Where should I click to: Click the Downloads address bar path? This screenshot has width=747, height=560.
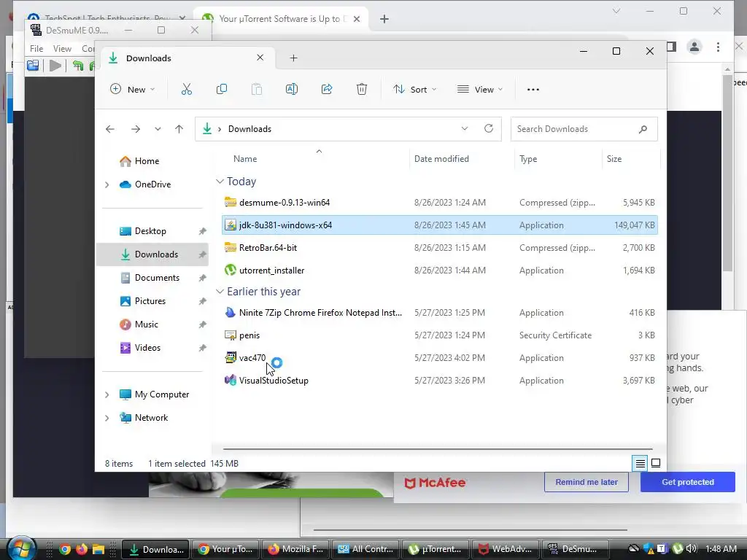249,129
